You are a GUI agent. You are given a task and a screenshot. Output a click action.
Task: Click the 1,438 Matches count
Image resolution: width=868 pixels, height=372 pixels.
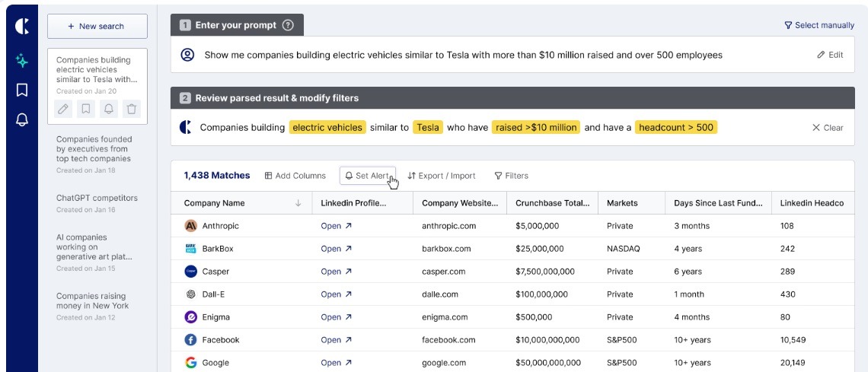click(217, 176)
